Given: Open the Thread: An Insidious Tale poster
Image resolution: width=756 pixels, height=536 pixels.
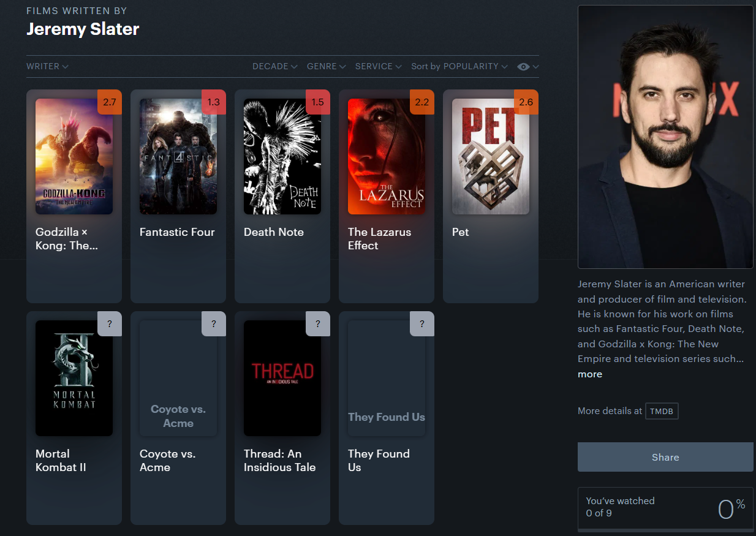Looking at the screenshot, I should 282,379.
